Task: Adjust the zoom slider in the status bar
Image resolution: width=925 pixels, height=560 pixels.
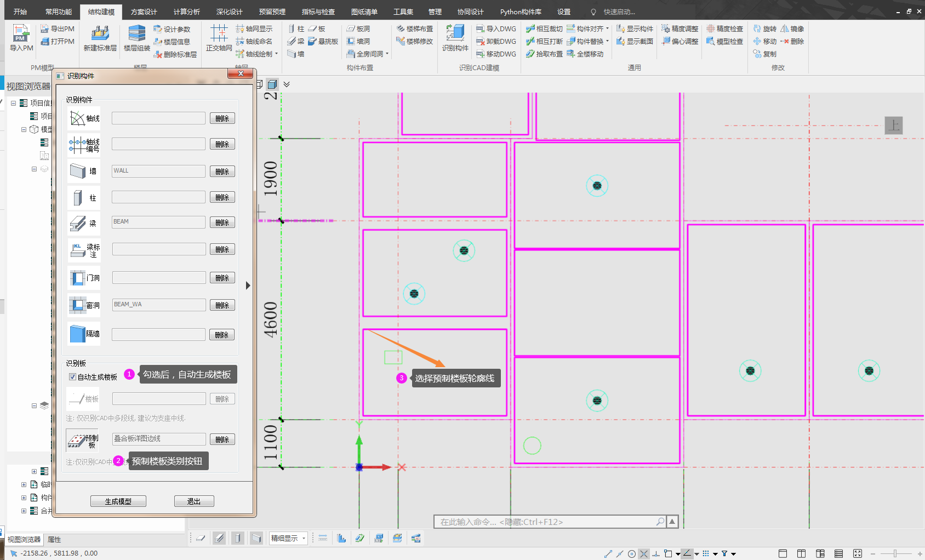Action: tap(895, 554)
